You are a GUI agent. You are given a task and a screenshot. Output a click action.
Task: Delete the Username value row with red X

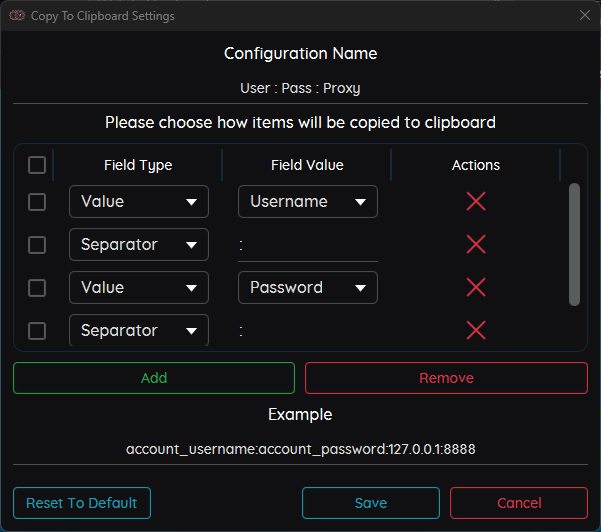click(x=476, y=201)
